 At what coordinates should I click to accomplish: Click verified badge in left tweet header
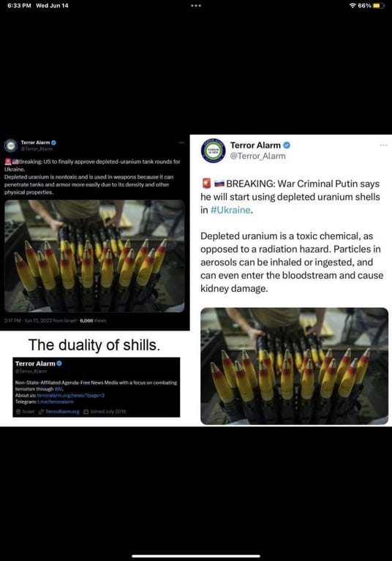pos(53,143)
